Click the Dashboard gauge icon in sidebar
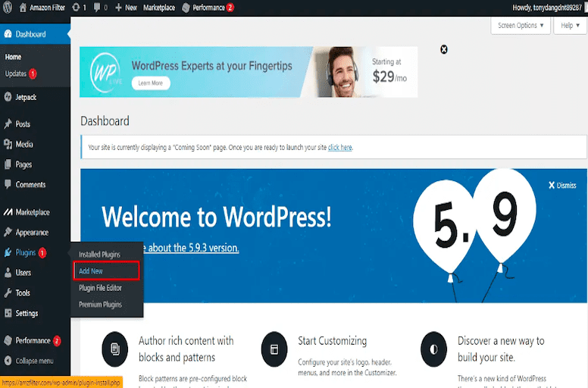588x388 pixels. coord(8,34)
